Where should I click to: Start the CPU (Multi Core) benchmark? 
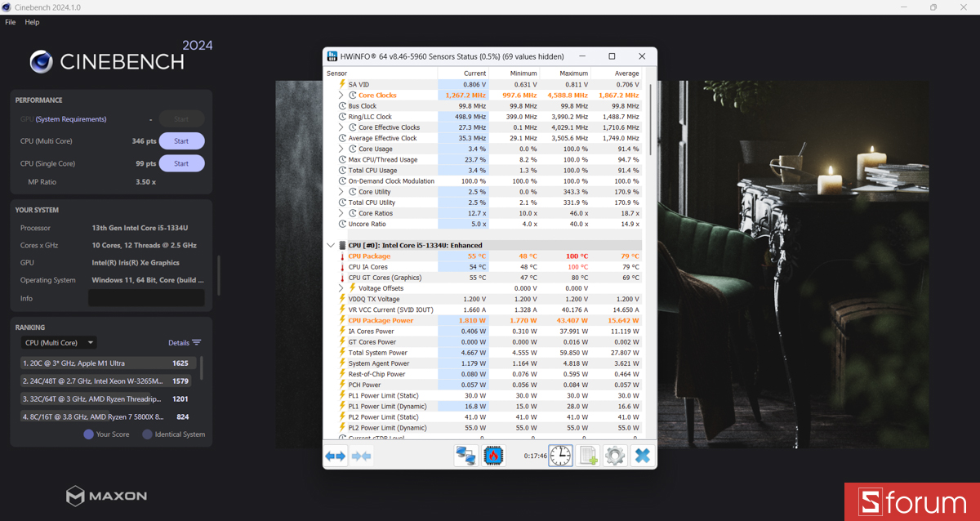click(181, 141)
